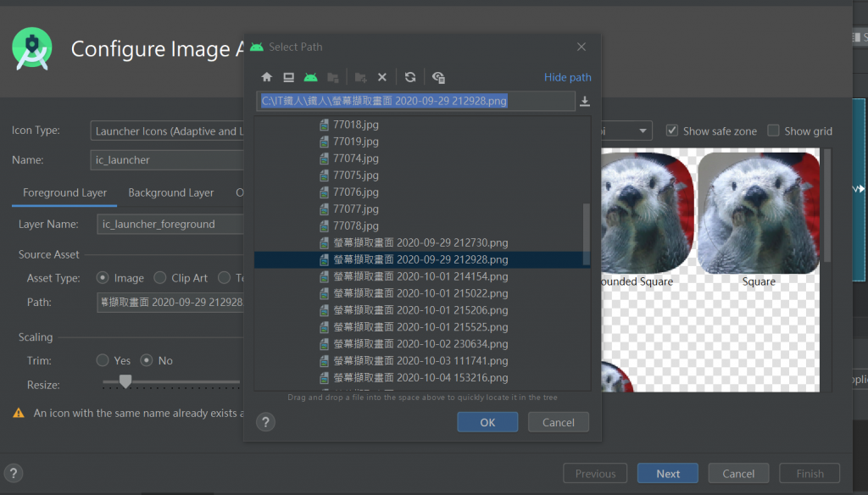868x495 pixels.
Task: Select screenshot 2020-10-01 215022.png
Action: [x=420, y=293]
